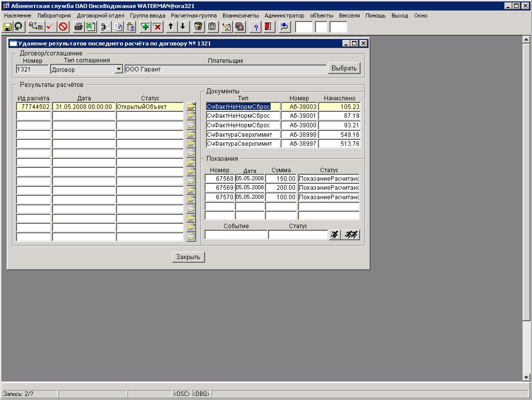The image size is (532, 400).
Task: Click the blue question mark help icon
Action: coord(256,26)
